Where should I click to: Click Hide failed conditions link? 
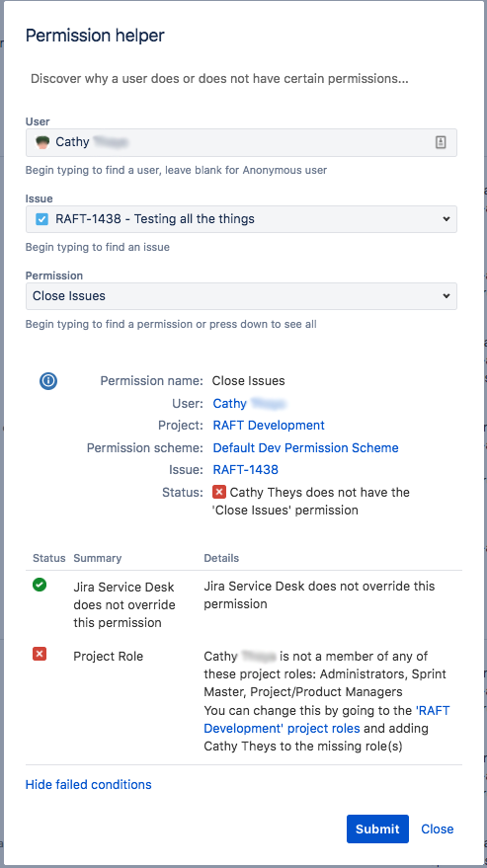(x=89, y=784)
